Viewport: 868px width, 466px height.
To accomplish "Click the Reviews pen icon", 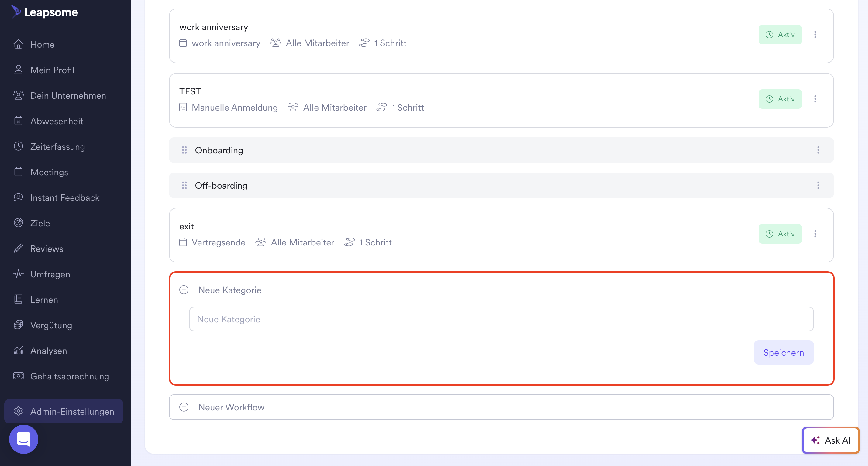I will click(19, 248).
